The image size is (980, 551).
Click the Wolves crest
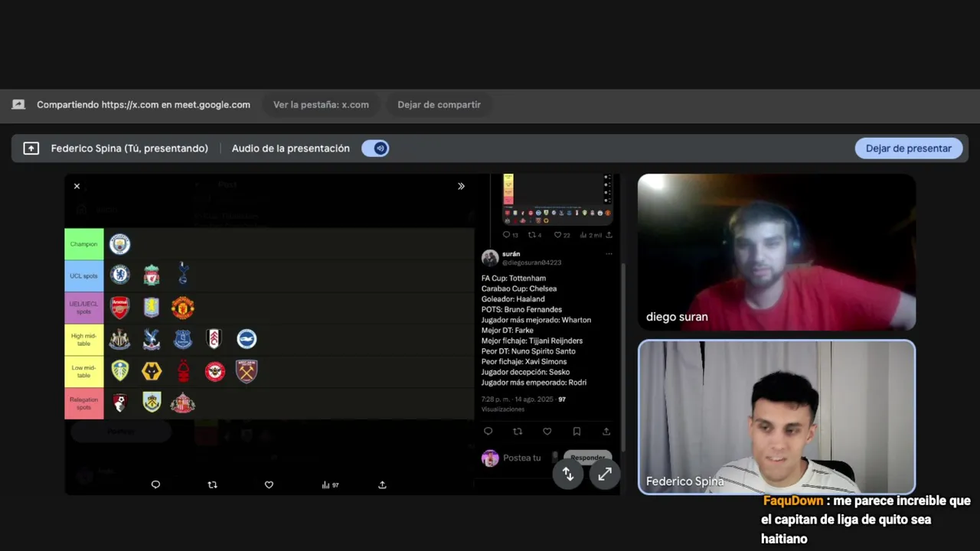pyautogui.click(x=152, y=371)
